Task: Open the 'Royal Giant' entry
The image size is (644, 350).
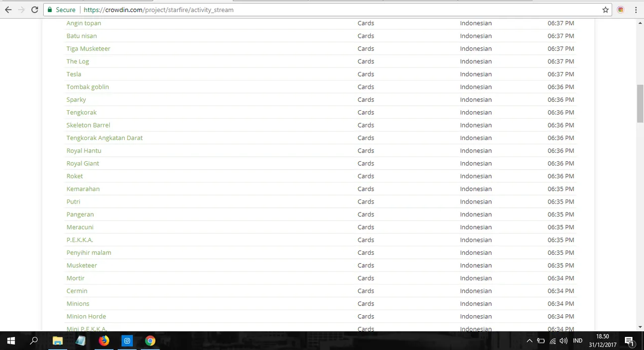Action: point(83,163)
